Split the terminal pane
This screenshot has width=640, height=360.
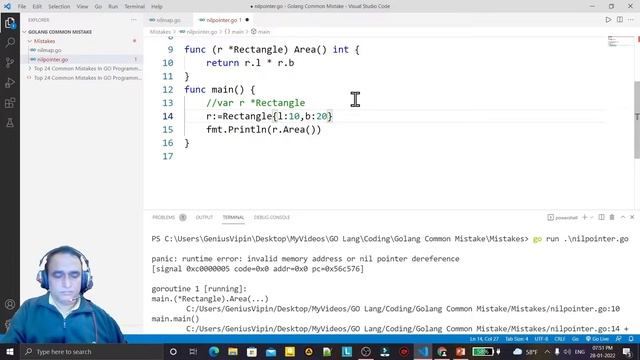601,217
